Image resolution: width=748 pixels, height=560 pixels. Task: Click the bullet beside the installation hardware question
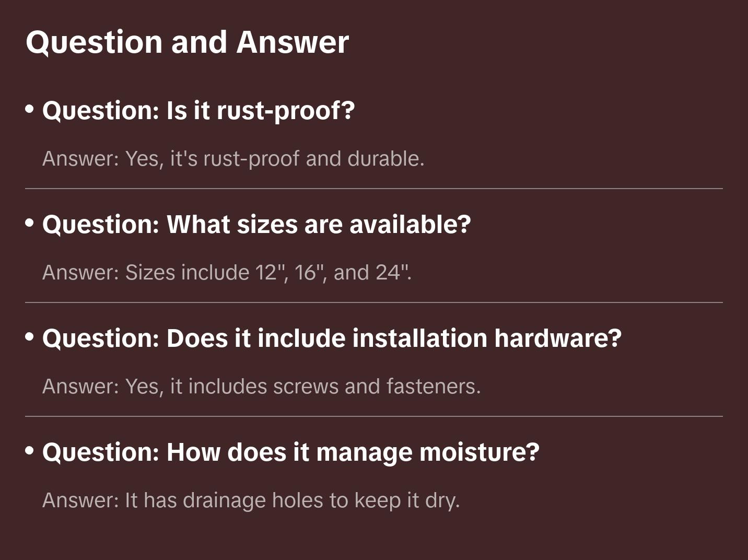click(x=30, y=337)
